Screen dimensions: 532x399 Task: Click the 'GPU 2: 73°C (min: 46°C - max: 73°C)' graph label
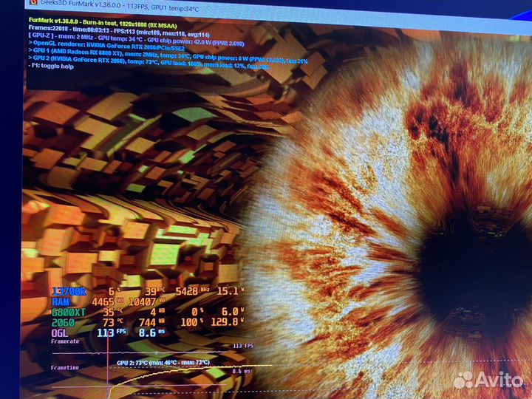(163, 363)
